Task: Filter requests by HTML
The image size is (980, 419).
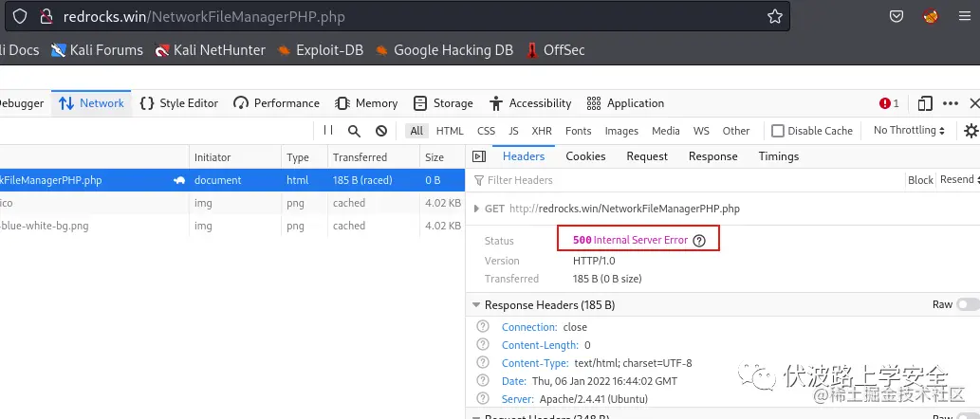Action: (450, 131)
